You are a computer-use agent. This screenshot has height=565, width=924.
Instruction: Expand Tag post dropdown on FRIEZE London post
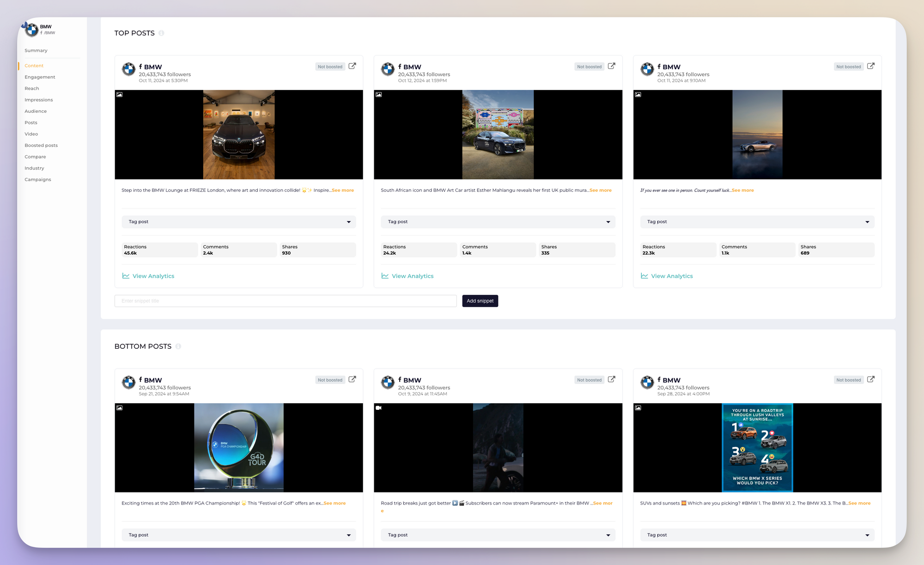coord(238,222)
